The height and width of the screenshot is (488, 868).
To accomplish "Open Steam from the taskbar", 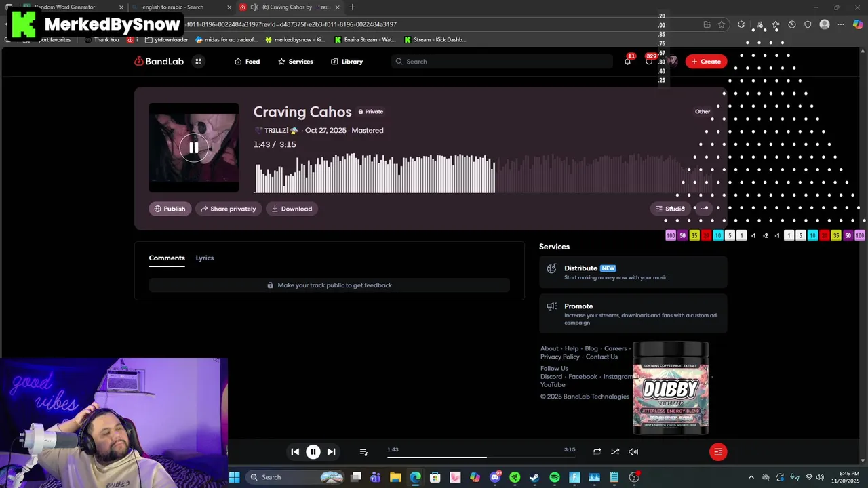I will click(534, 477).
